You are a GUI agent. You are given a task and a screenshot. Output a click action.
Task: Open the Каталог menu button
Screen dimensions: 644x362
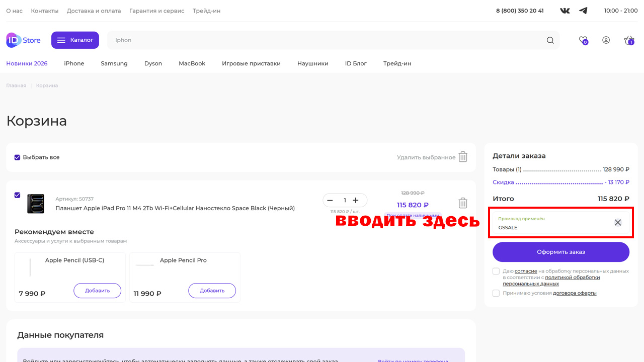coord(75,40)
